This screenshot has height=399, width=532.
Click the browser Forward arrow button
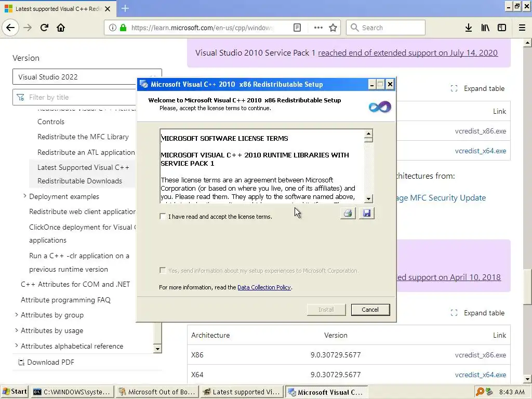tap(28, 28)
